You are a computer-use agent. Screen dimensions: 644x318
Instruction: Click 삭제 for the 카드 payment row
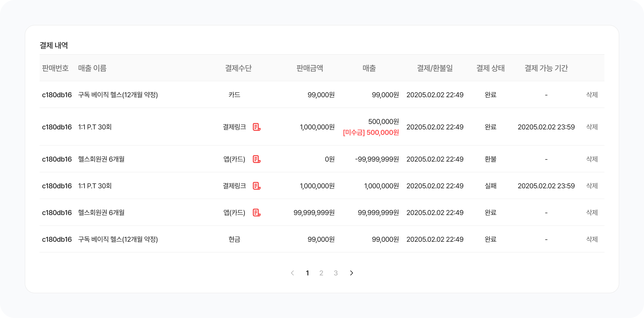pos(592,95)
